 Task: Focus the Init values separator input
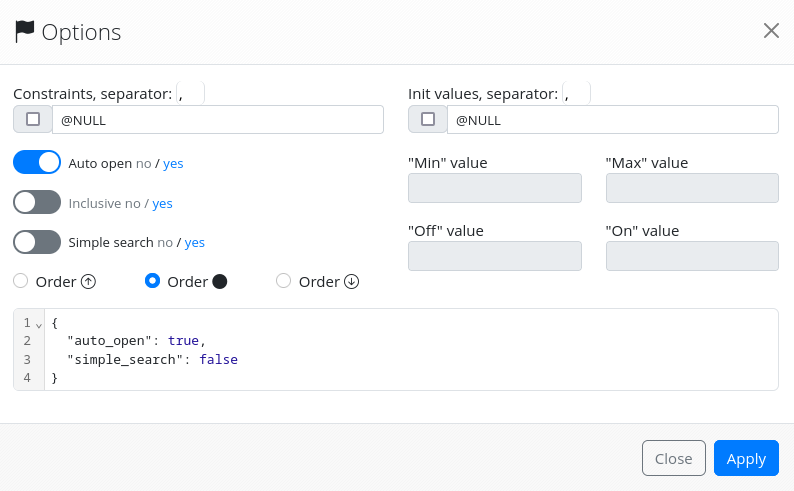click(x=576, y=94)
